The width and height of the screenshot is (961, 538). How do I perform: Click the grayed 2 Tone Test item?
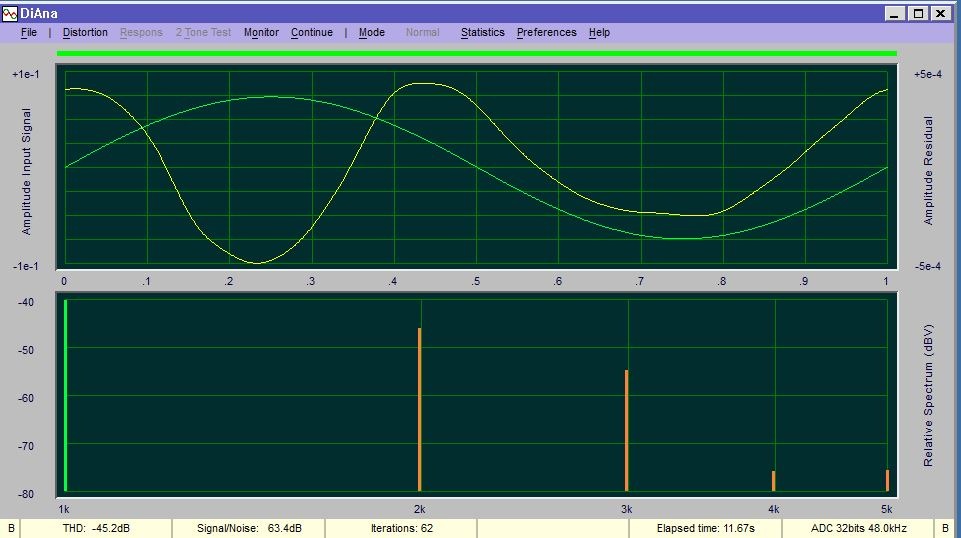203,32
